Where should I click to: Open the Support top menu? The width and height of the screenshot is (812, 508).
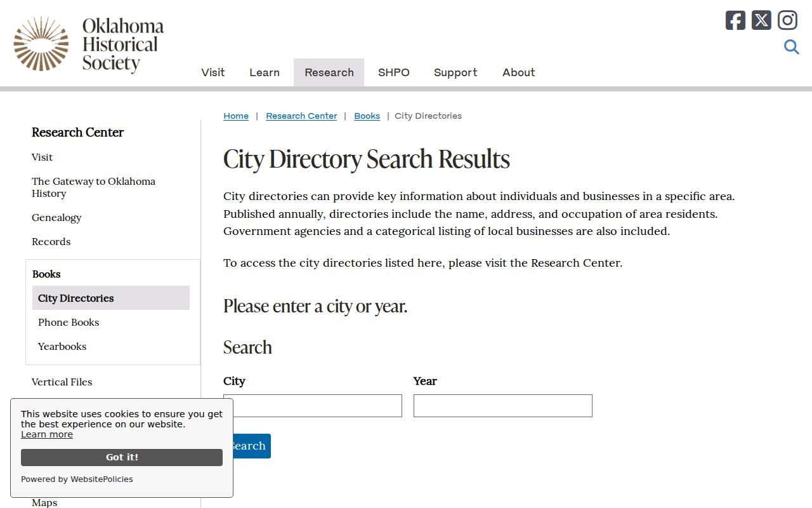click(455, 72)
